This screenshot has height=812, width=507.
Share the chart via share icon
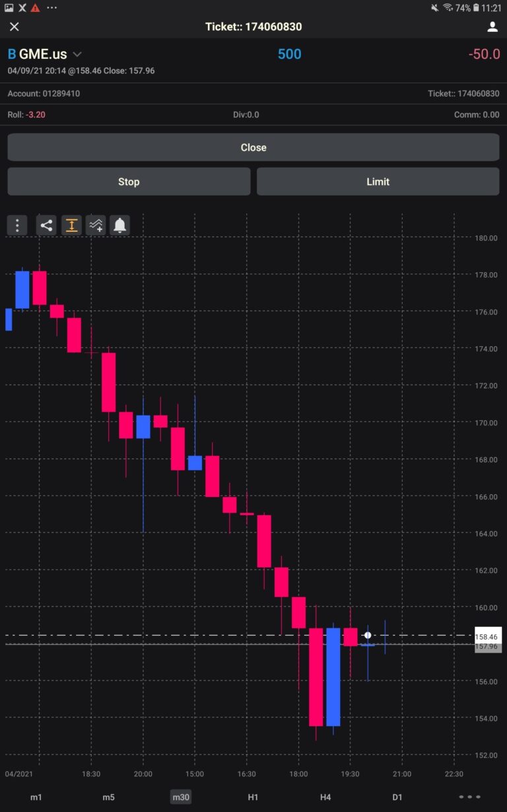[x=46, y=225]
